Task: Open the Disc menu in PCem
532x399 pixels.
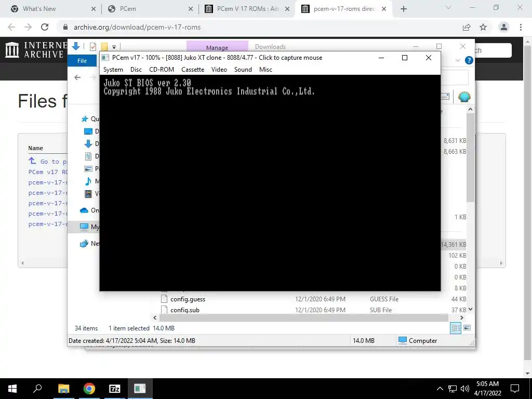Action: (x=136, y=70)
